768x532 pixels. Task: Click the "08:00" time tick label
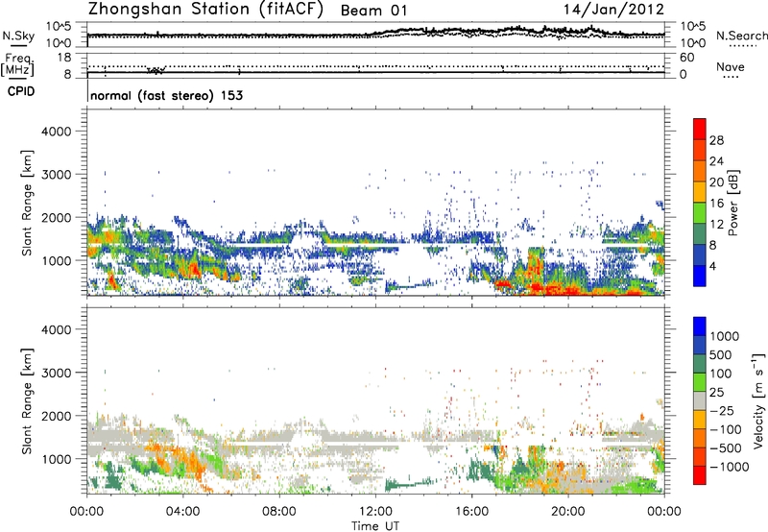coord(278,512)
